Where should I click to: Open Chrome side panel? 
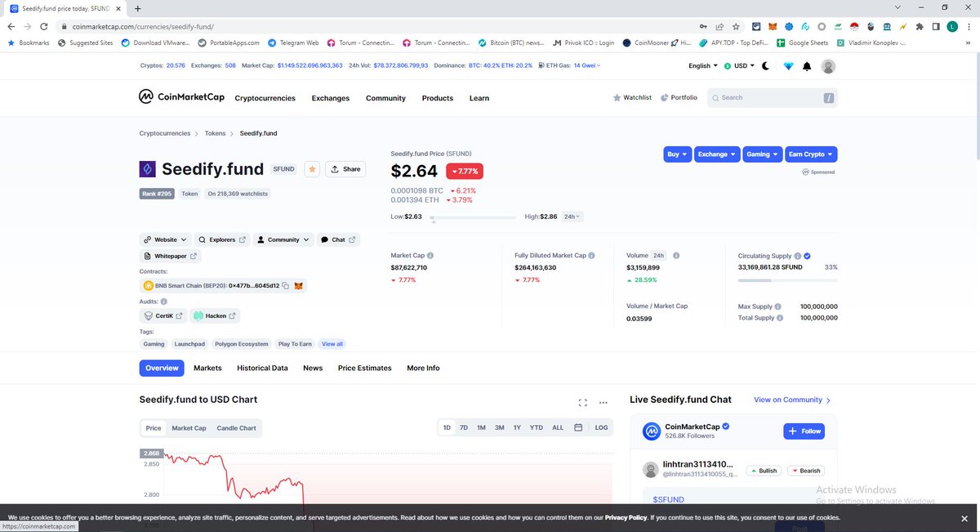937,26
